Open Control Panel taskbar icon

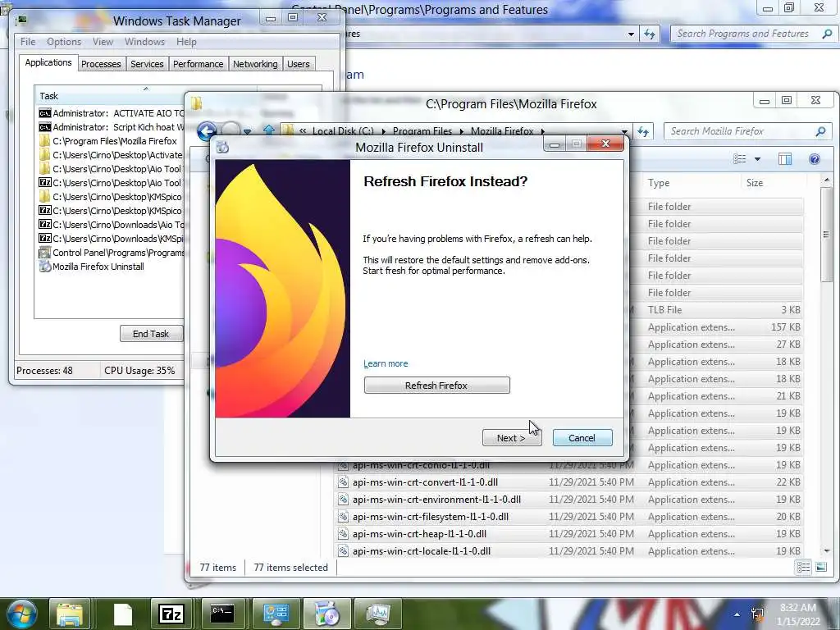point(276,614)
